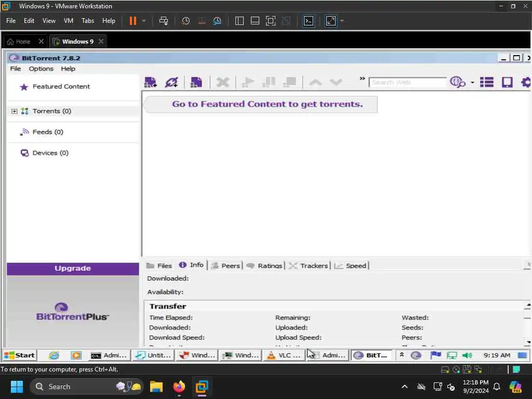The image size is (532, 399).
Task: Switch to the Peers tab
Action: point(225,265)
